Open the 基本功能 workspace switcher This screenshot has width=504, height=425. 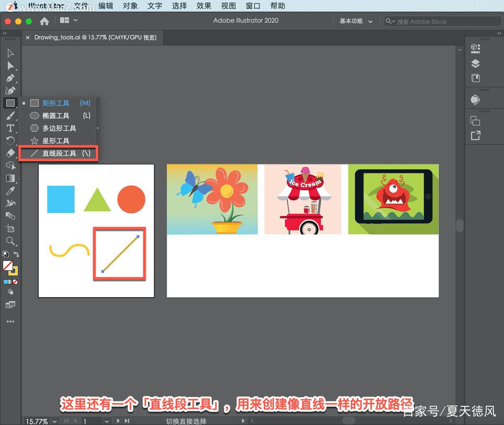click(x=356, y=21)
